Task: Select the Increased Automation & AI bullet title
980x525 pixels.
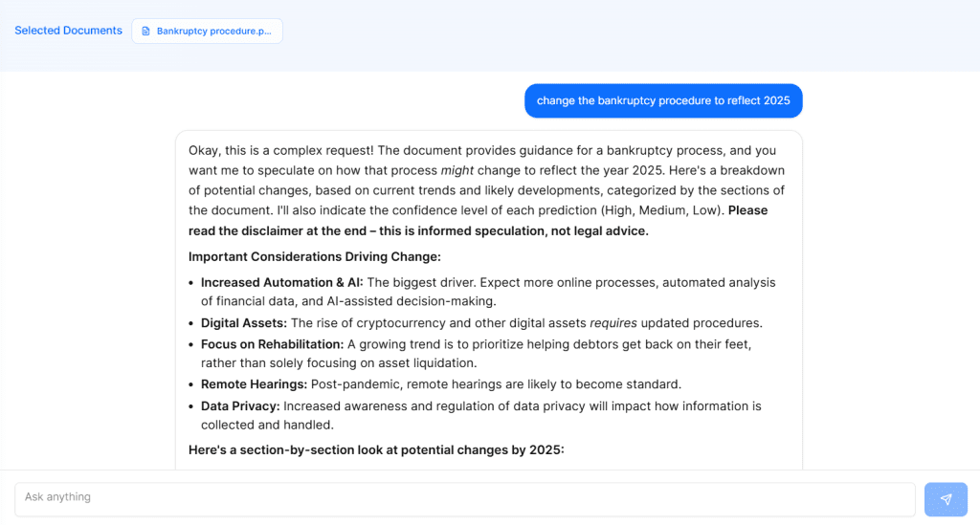Action: [281, 282]
